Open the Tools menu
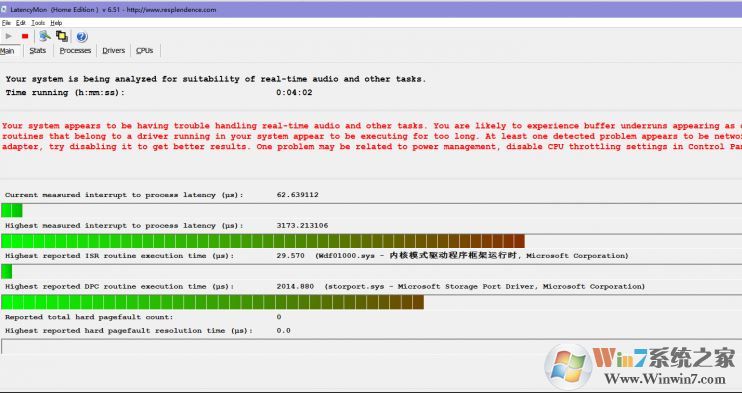The width and height of the screenshot is (742, 393). point(38,23)
